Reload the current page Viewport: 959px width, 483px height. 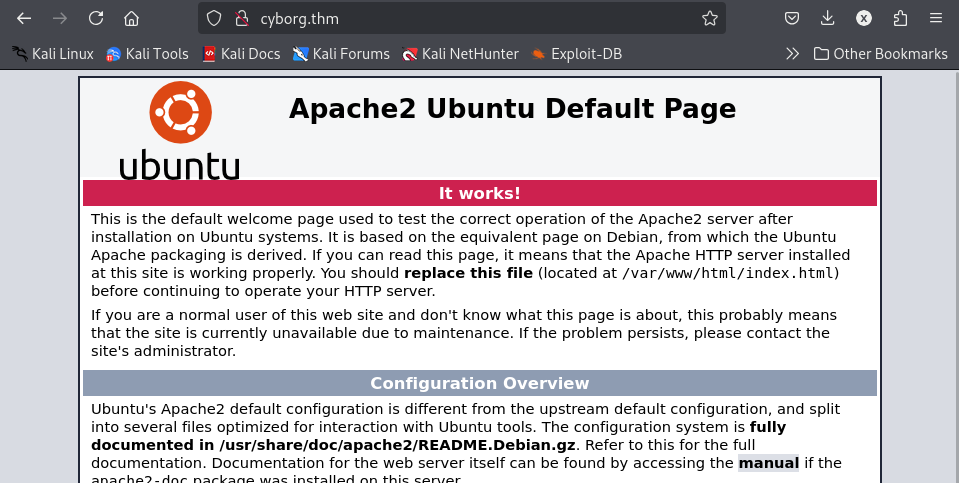point(96,18)
